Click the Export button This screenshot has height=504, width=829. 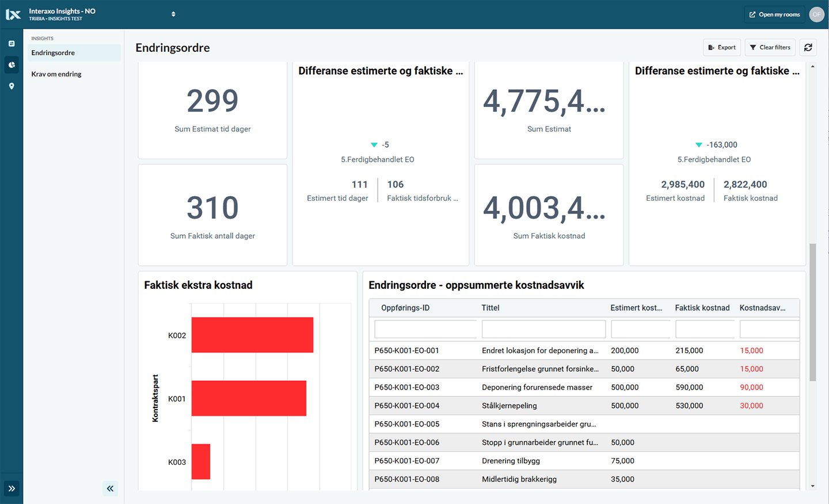(x=722, y=47)
